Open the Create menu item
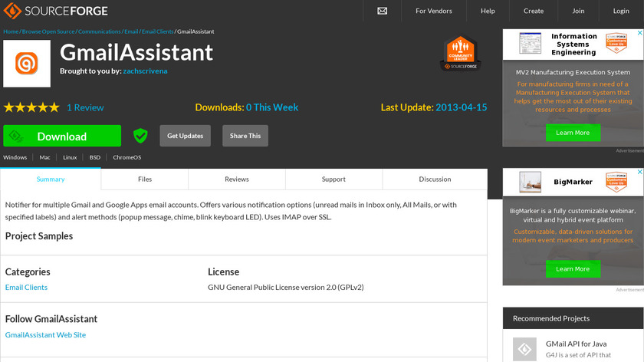Viewport: 644px width, 362px height. (533, 11)
